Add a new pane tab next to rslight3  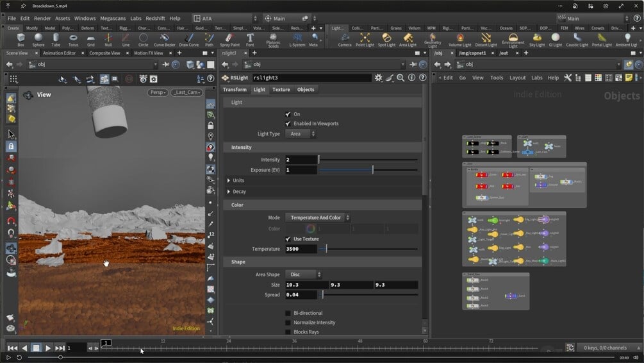(x=254, y=53)
